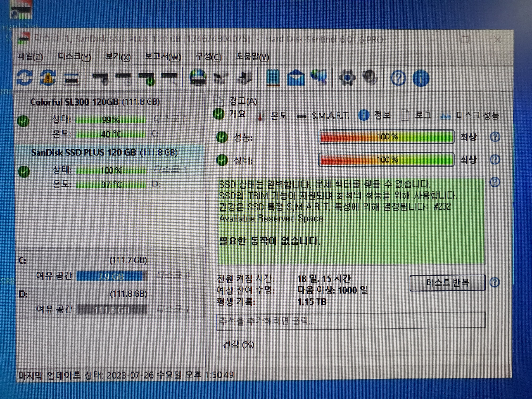Image resolution: width=532 pixels, height=399 pixels.
Task: Click the network computers toolbar icon
Action: 319,77
